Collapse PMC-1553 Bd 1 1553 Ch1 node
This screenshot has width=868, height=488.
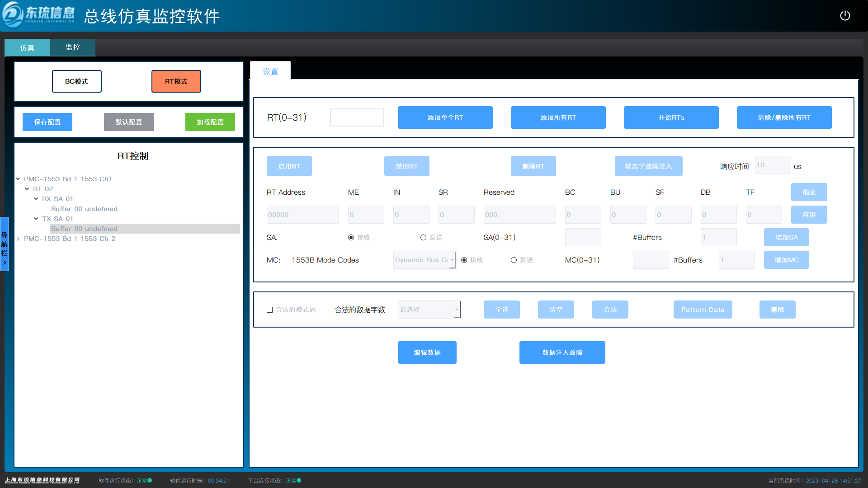tap(18, 179)
